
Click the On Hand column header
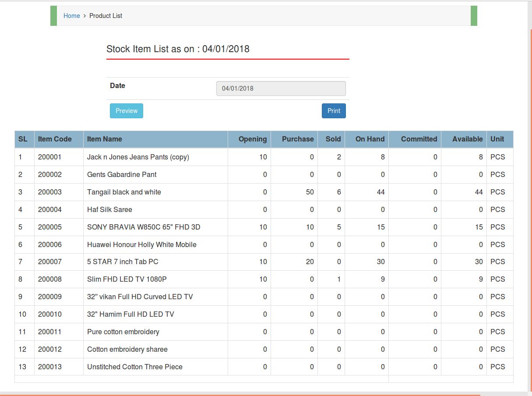click(x=370, y=139)
